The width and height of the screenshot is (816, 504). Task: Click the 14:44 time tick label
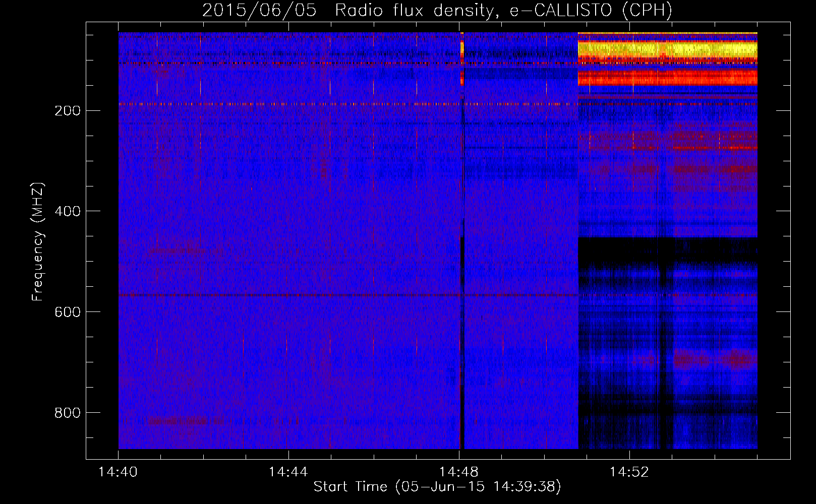pyautogui.click(x=288, y=472)
